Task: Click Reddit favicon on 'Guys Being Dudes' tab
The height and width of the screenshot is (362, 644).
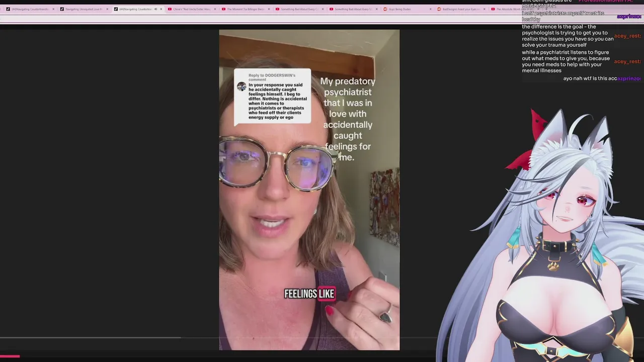Action: point(385,9)
